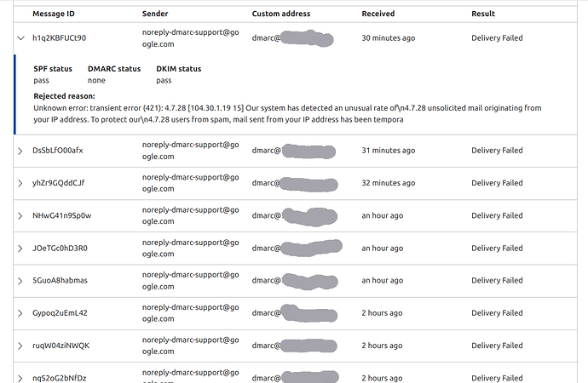Open details for message JOeTGc0hD3R0
This screenshot has height=383, width=588.
20,249
